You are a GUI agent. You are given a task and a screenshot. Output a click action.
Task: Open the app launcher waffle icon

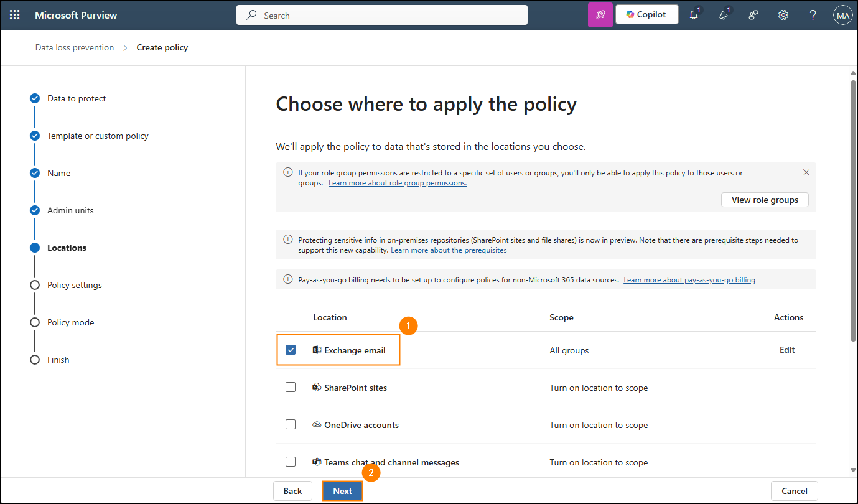[15, 15]
